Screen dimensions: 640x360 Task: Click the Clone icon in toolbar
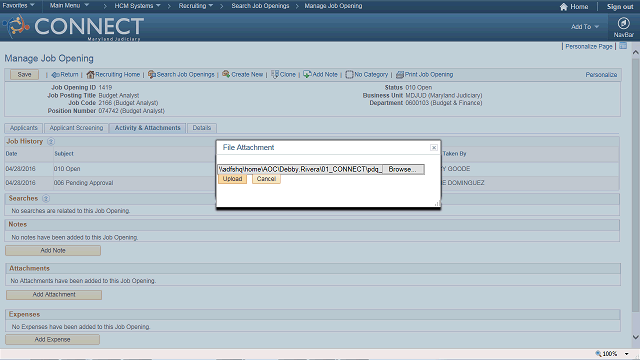275,74
